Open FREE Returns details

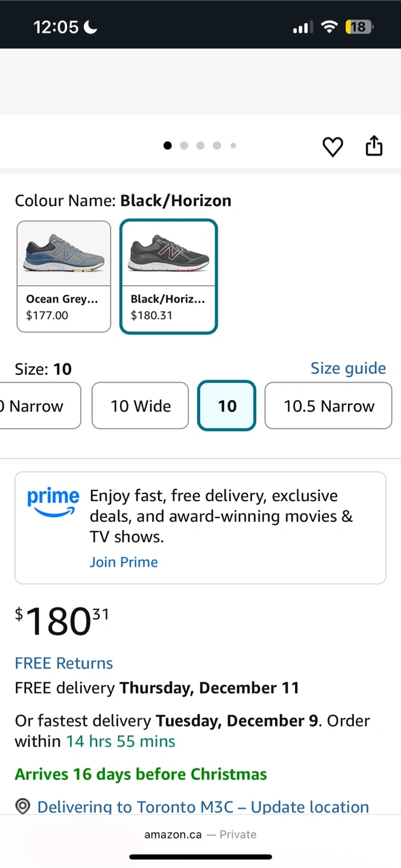click(x=64, y=663)
